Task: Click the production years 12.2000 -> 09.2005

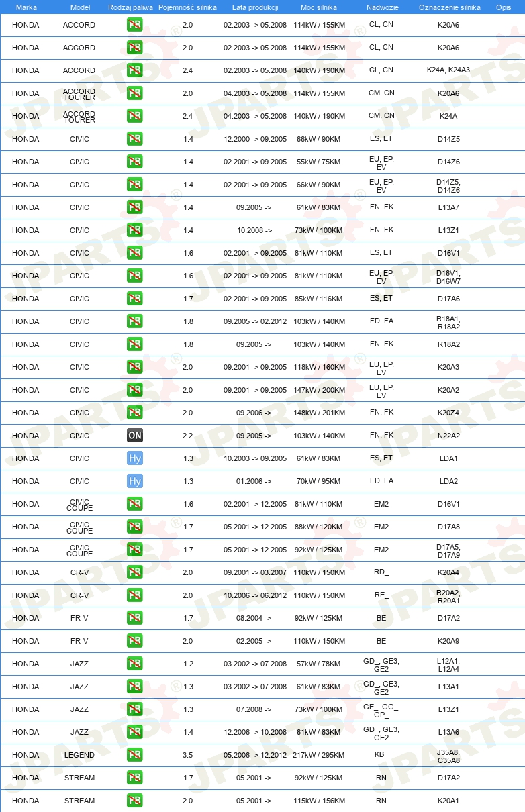Action: click(255, 139)
